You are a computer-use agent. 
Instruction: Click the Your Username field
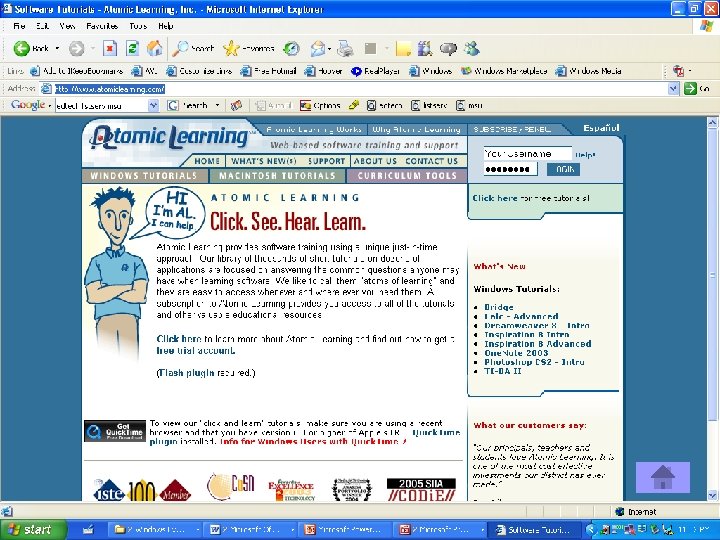[528, 154]
